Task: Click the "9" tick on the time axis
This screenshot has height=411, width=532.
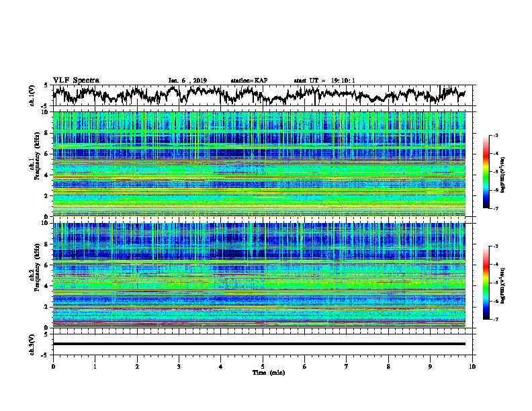Action: click(x=430, y=367)
